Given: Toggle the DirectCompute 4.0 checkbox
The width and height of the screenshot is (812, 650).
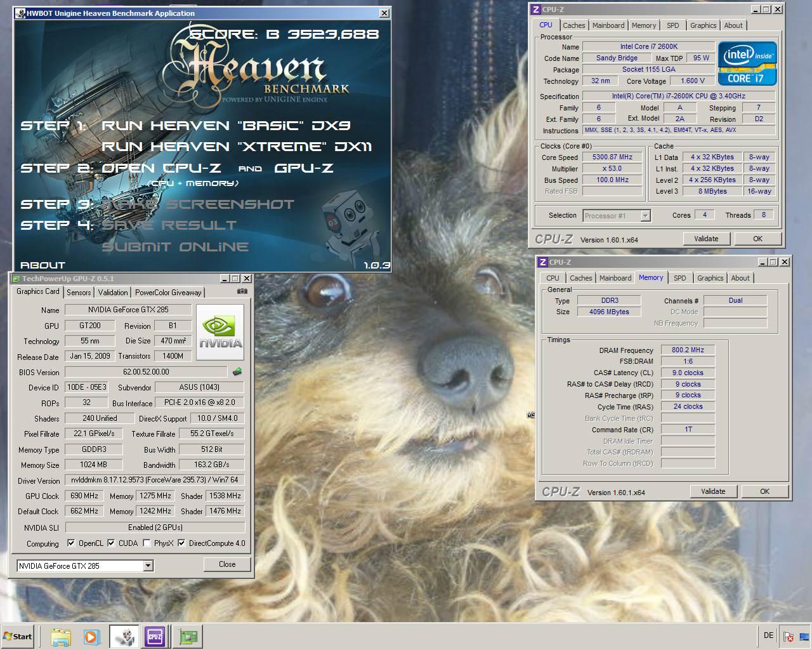Looking at the screenshot, I should click(181, 543).
